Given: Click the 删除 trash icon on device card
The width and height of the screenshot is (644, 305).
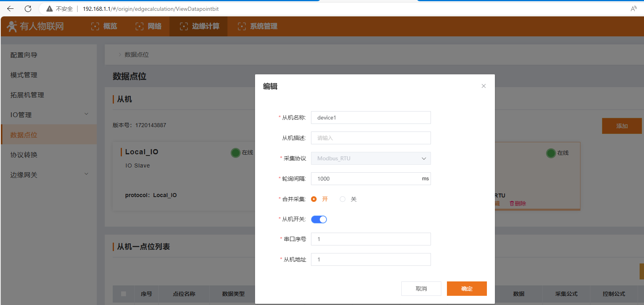Looking at the screenshot, I should (512, 203).
